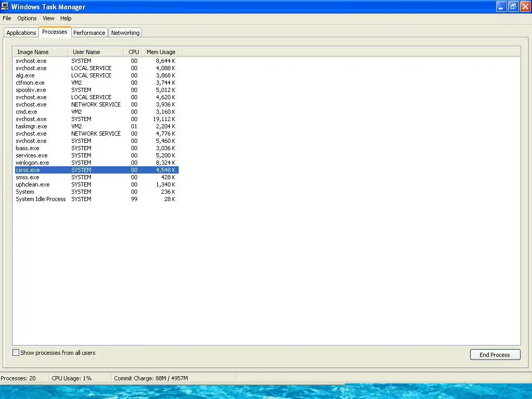Click the 3,160 K memory value
This screenshot has width=532, height=399.
tap(166, 112)
